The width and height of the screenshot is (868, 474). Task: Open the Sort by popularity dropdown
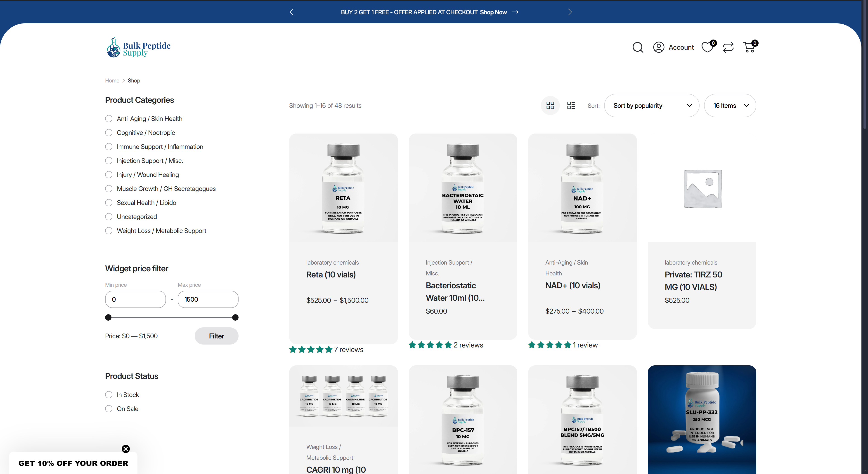coord(651,106)
